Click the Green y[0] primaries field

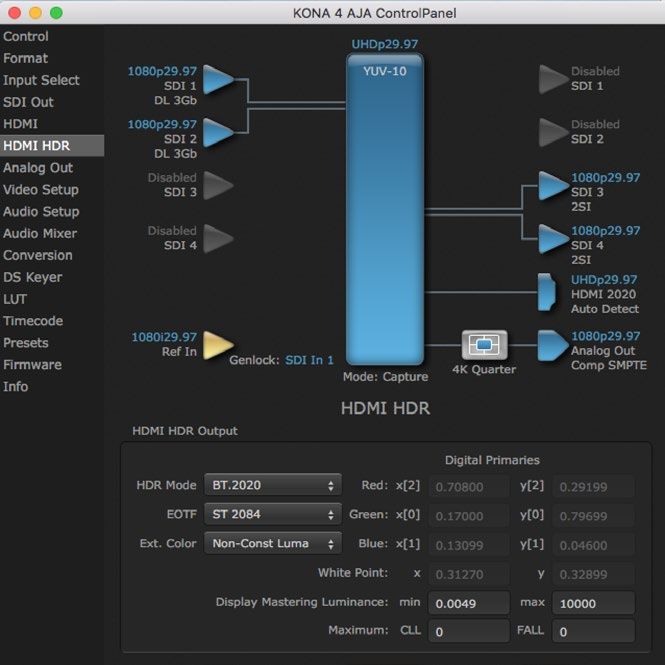click(593, 516)
